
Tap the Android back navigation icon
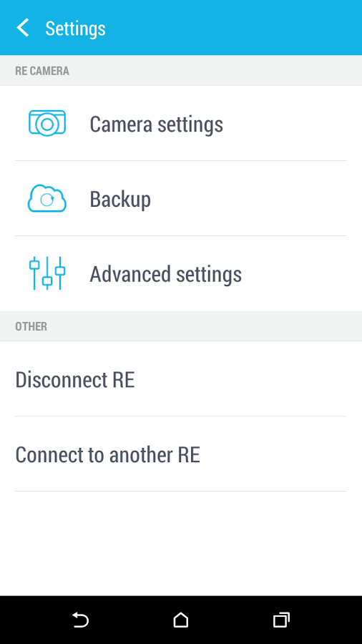80,620
